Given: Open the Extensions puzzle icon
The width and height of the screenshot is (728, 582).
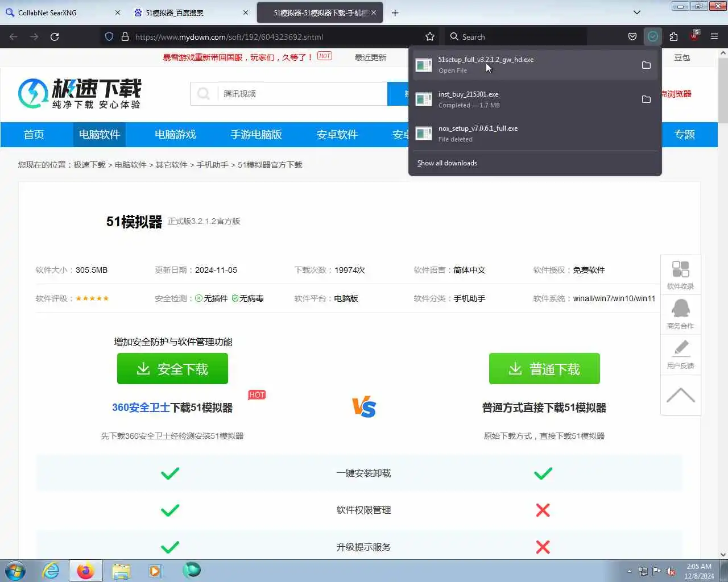Looking at the screenshot, I should 673,36.
